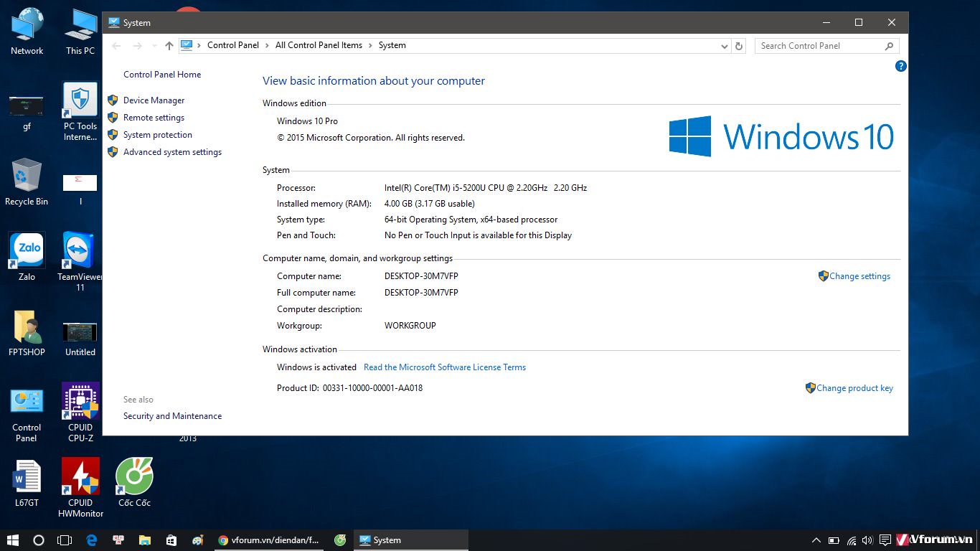Image resolution: width=980 pixels, height=551 pixels.
Task: Expand the arrow after Control Panel breadcrumb
Action: (267, 45)
